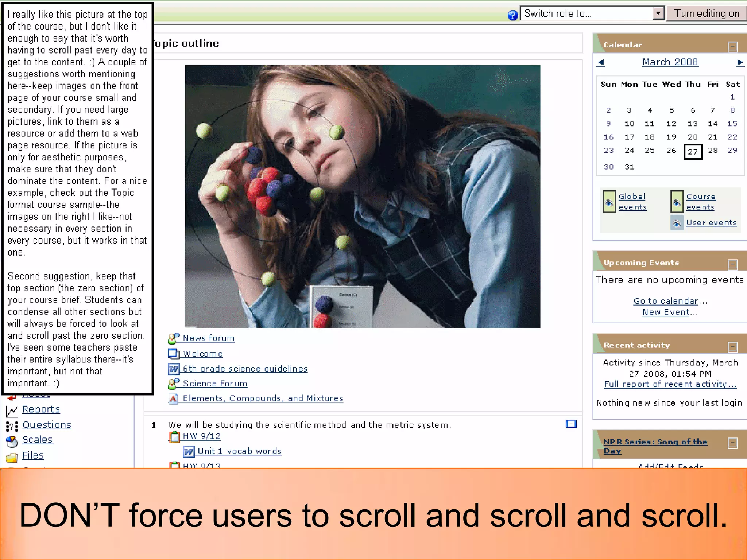Click the Welcome resource icon
The height and width of the screenshot is (560, 747).
(174, 354)
